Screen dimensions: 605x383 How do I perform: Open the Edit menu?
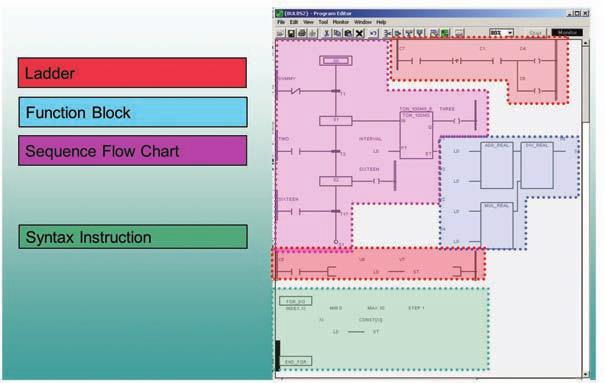[x=294, y=22]
